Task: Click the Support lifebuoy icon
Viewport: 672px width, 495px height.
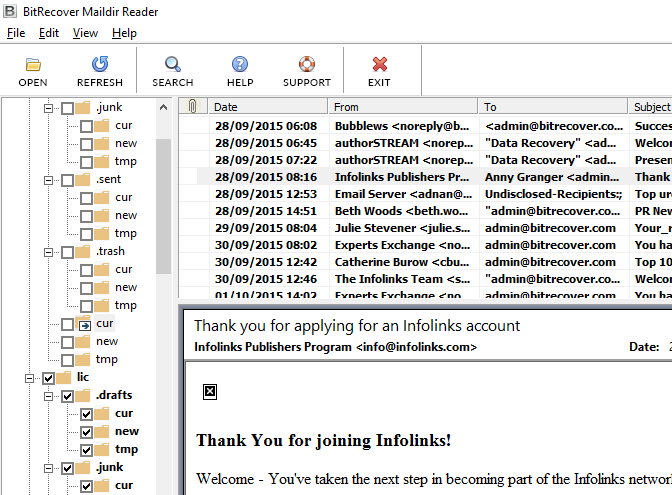Action: click(x=307, y=64)
